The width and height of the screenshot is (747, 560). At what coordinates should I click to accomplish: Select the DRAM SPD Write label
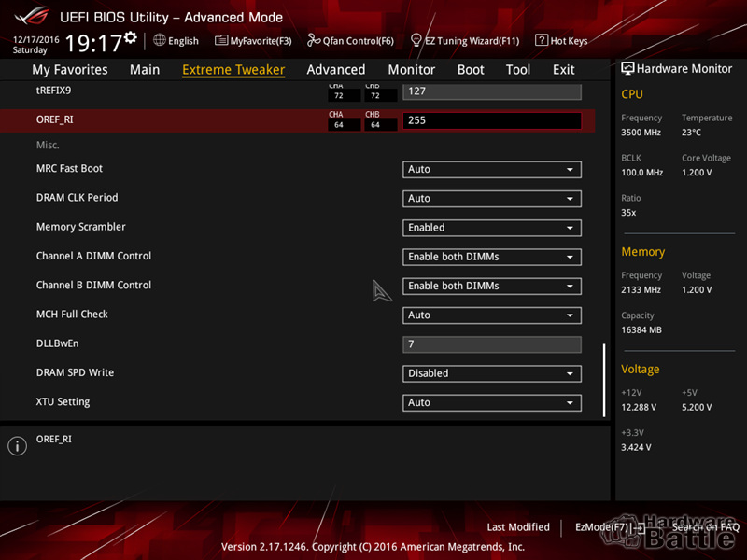tap(76, 372)
